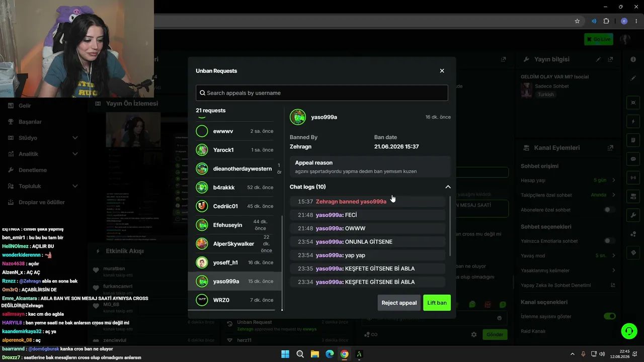This screenshot has height=362, width=644.
Task: Open the Chrome three-dot menu
Action: (x=637, y=21)
